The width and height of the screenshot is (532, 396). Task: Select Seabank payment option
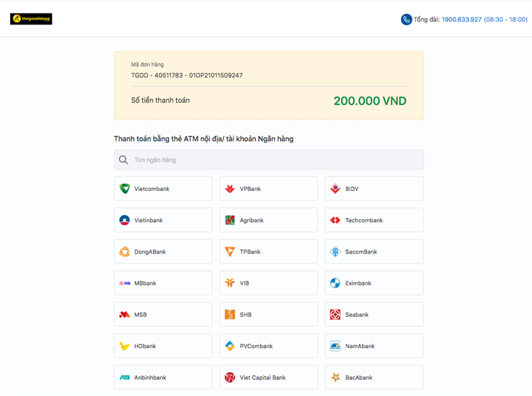click(x=374, y=315)
